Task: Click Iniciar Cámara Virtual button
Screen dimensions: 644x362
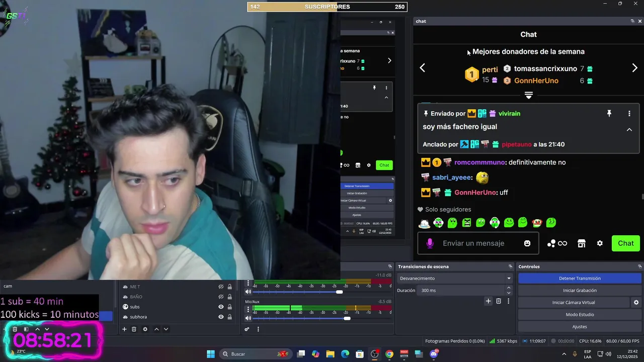Action: click(574, 302)
